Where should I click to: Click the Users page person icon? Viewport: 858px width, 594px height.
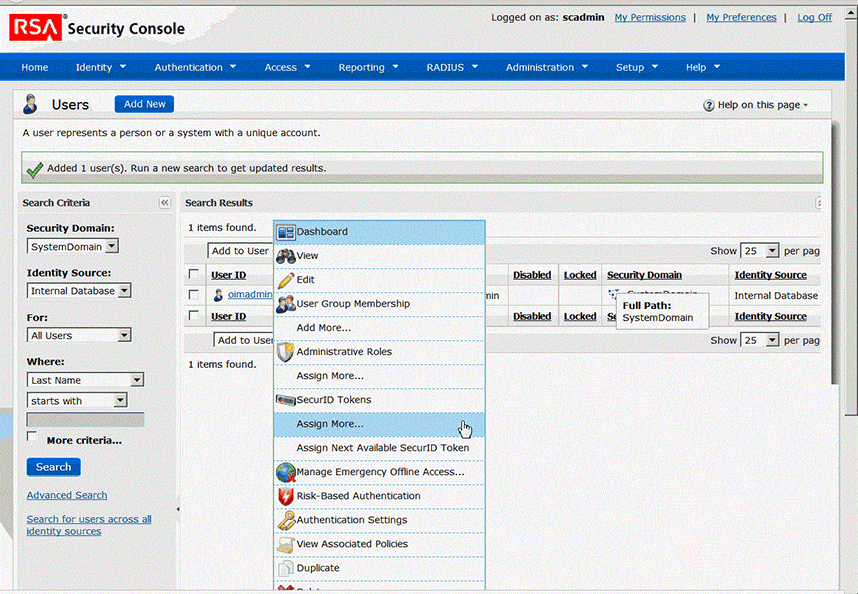[x=31, y=104]
